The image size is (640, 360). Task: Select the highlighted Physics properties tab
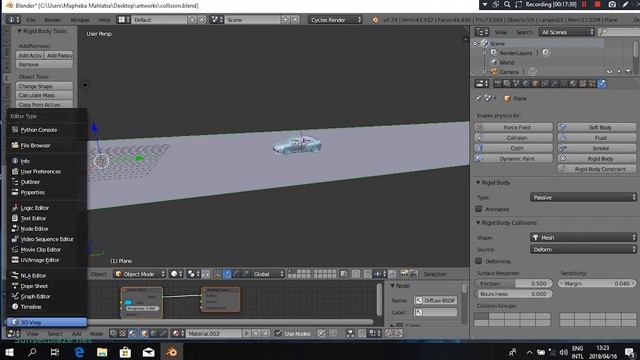pos(602,84)
